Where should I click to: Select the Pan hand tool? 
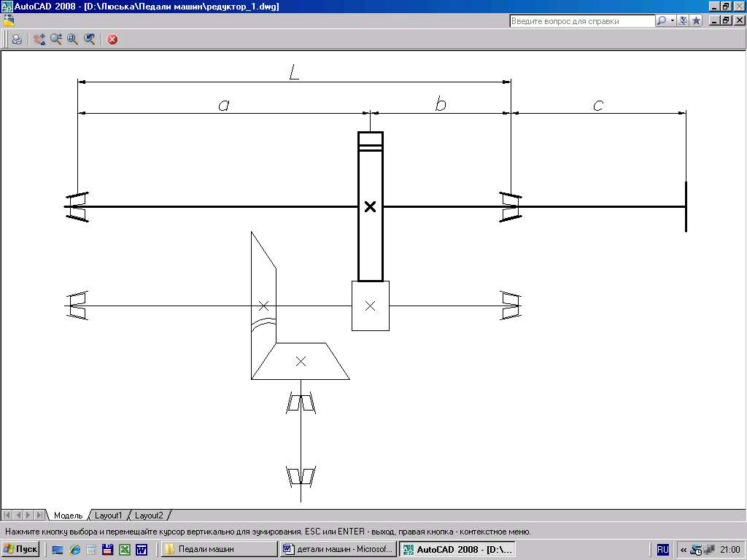click(39, 39)
